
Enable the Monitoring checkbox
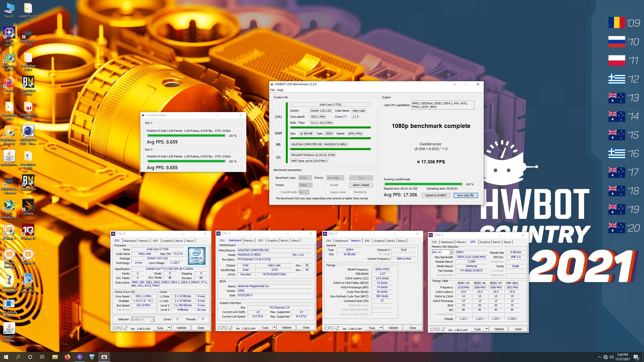tap(351, 192)
